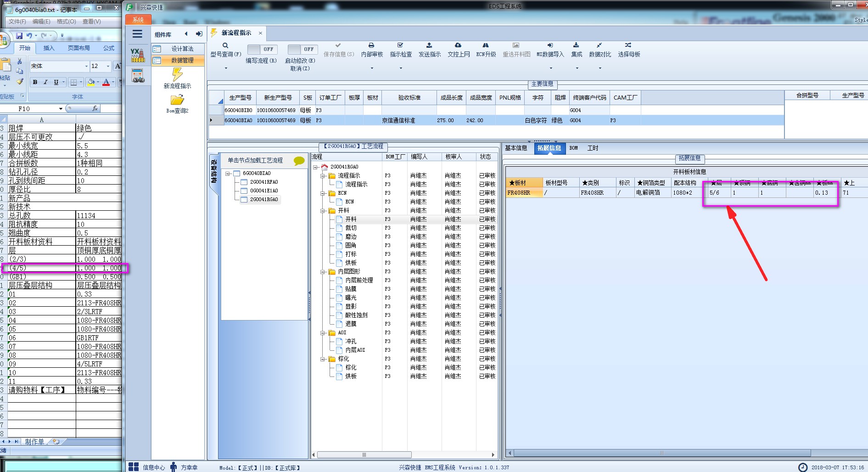Collapse the 内层图形 folder node
The width and height of the screenshot is (868, 472).
pos(323,272)
